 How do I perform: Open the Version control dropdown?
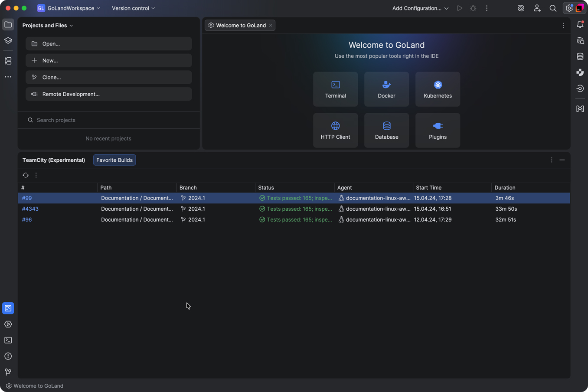coord(133,8)
